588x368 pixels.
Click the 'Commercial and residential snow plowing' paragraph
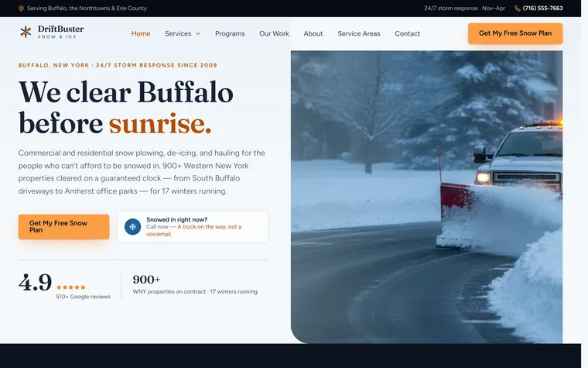click(142, 172)
